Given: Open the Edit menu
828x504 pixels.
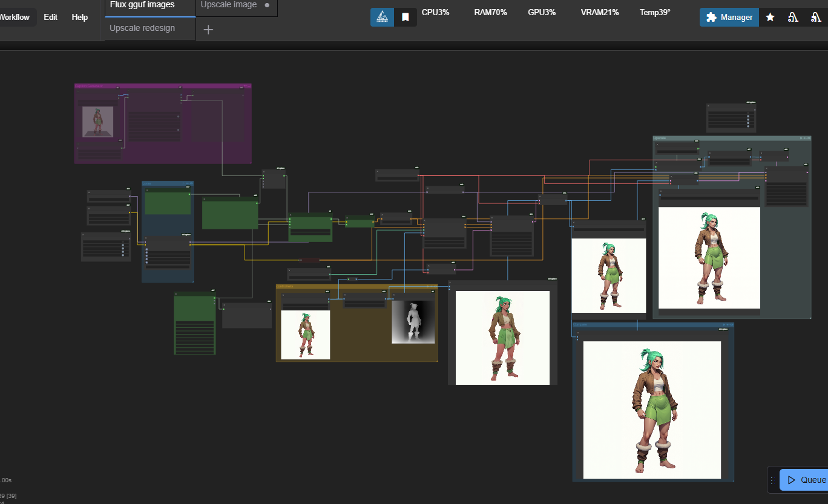Looking at the screenshot, I should click(51, 17).
